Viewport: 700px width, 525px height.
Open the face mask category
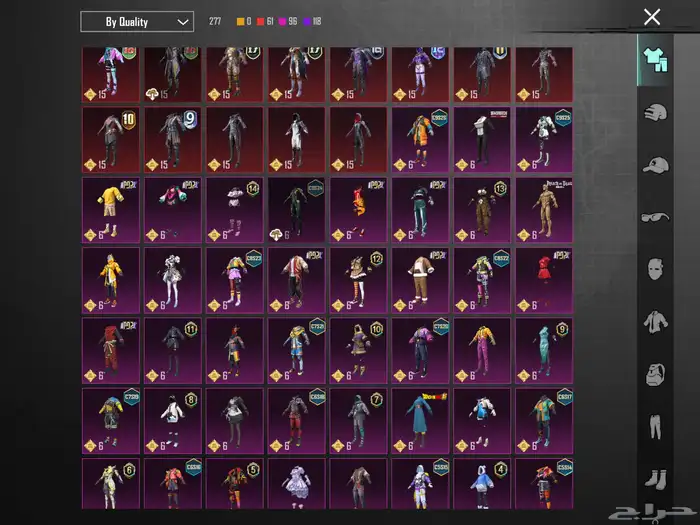pyautogui.click(x=654, y=269)
